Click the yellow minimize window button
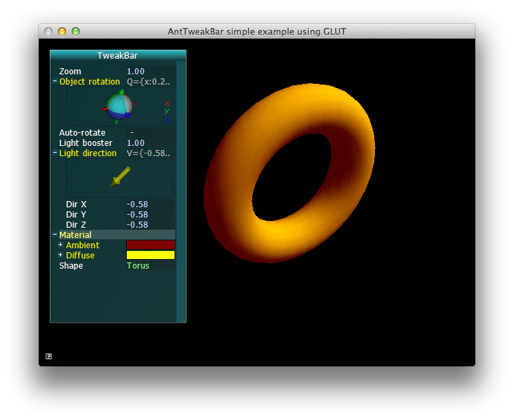The width and height of the screenshot is (514, 420). pos(62,31)
